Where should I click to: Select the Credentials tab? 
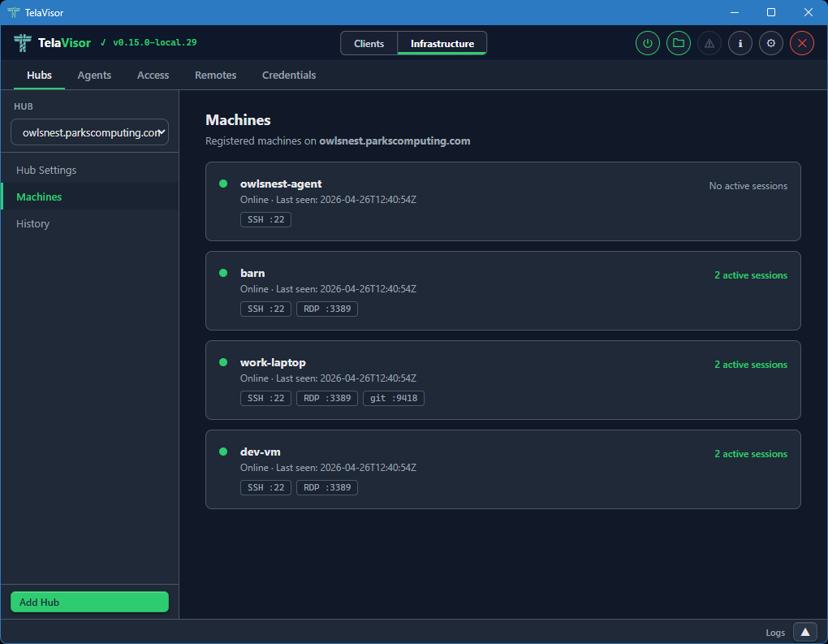pos(289,75)
